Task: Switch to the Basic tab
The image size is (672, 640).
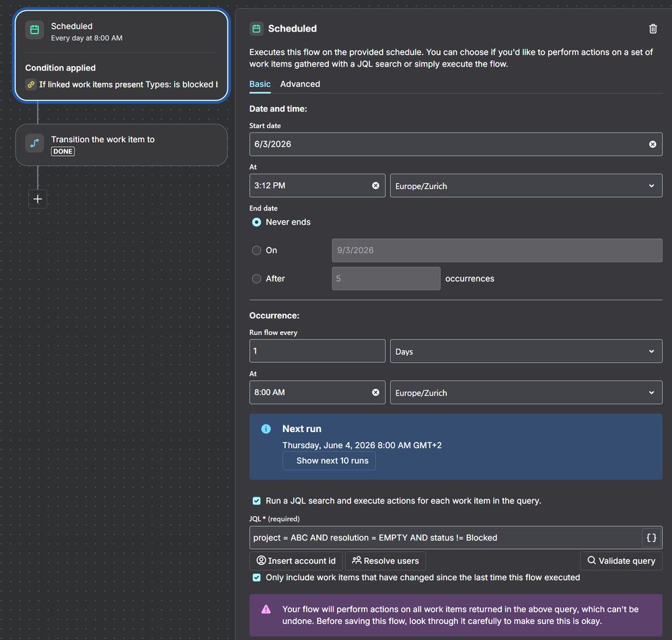Action: (260, 84)
